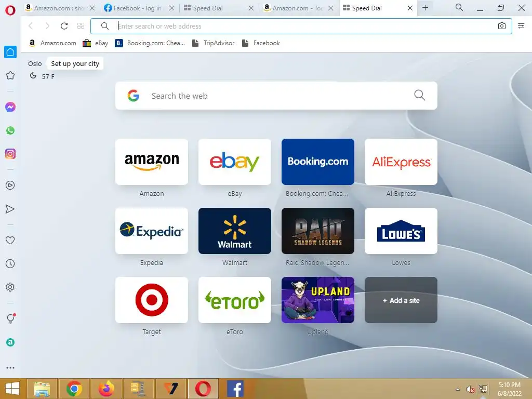Screen dimensions: 532x399
Task: Open My Flow arrow icon in the sidebar
Action: click(x=10, y=209)
